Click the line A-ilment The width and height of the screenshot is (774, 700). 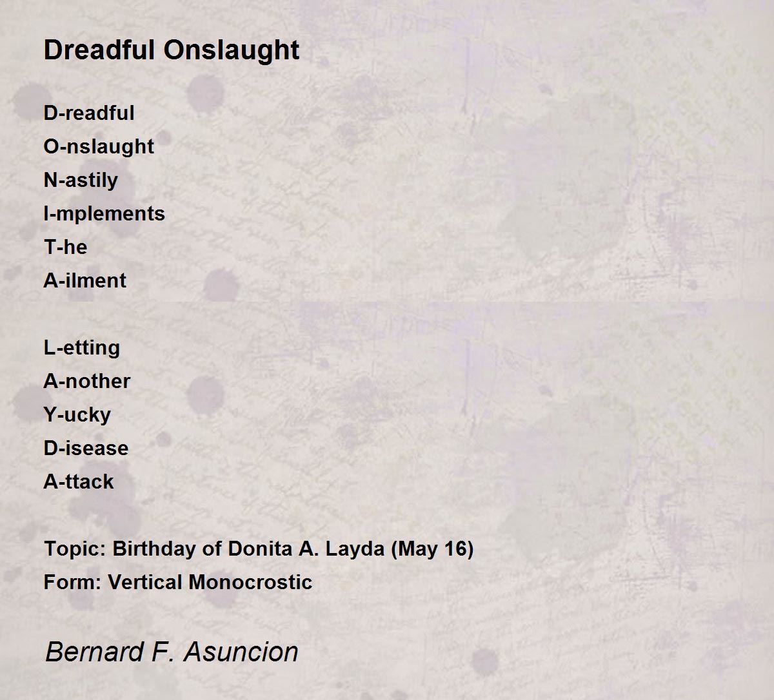pos(85,280)
